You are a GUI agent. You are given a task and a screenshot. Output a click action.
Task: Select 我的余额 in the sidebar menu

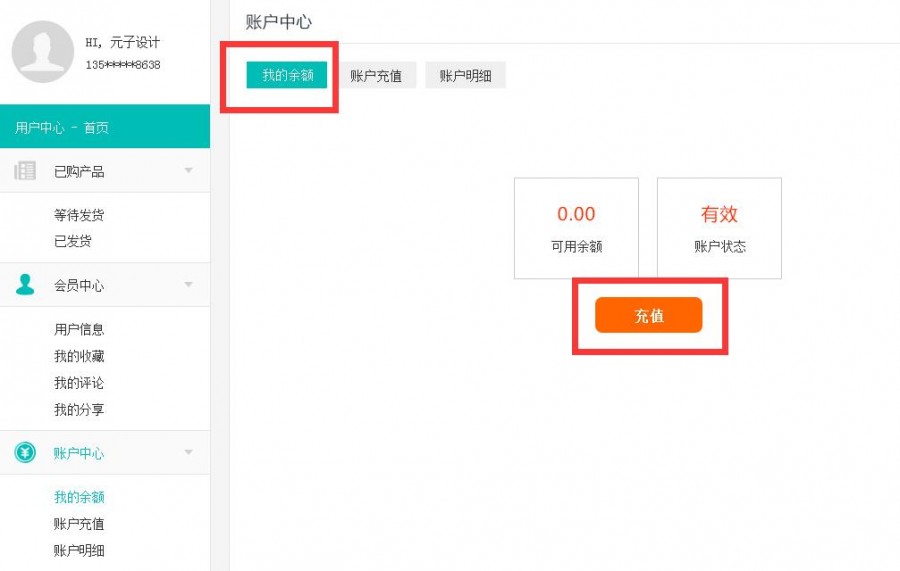pos(79,497)
